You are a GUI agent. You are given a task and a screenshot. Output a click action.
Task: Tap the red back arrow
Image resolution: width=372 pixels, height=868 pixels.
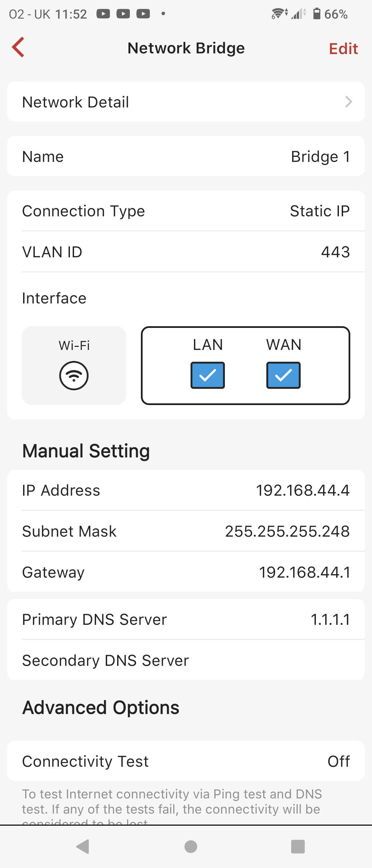coord(18,47)
